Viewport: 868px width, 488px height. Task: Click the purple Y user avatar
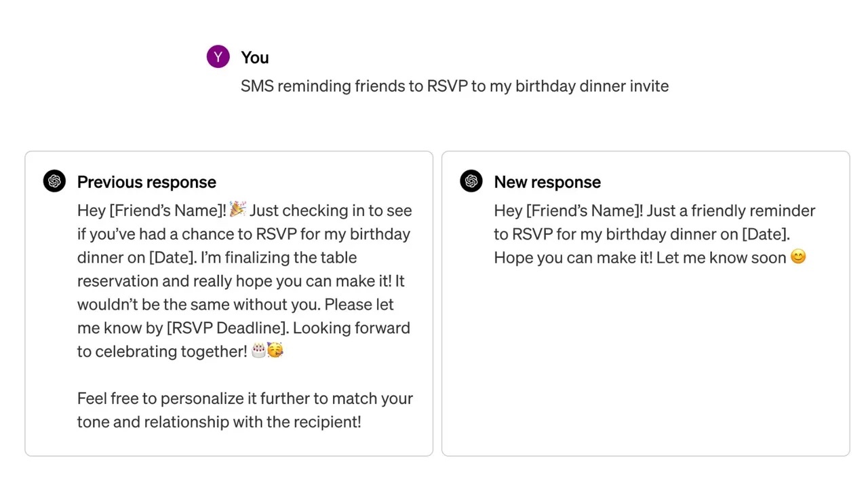pyautogui.click(x=218, y=57)
